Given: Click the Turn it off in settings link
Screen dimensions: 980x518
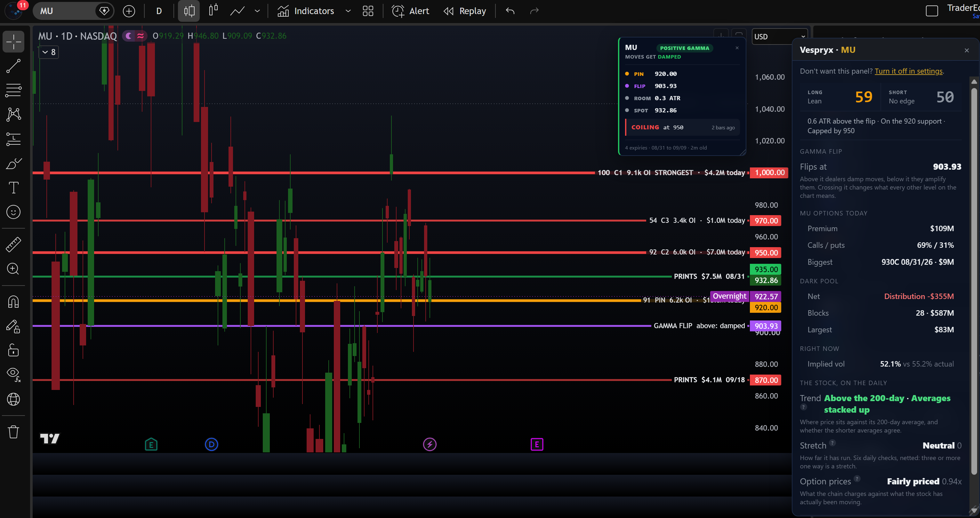Looking at the screenshot, I should click(909, 71).
